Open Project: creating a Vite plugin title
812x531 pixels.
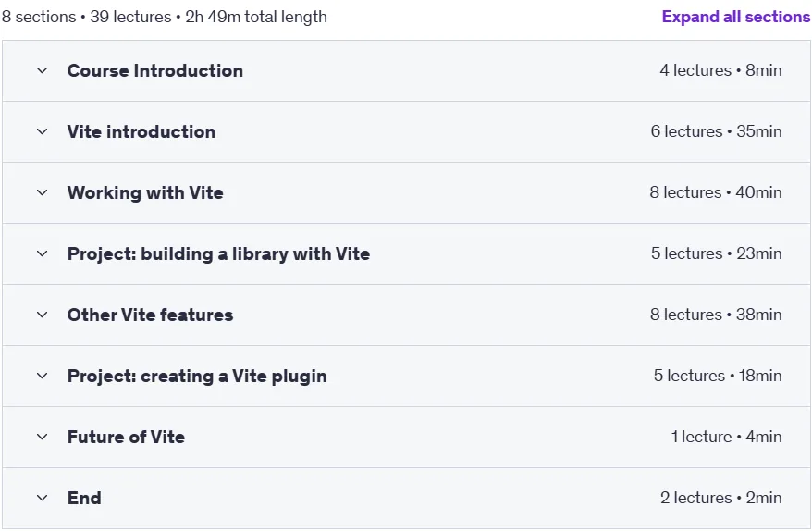tap(197, 377)
